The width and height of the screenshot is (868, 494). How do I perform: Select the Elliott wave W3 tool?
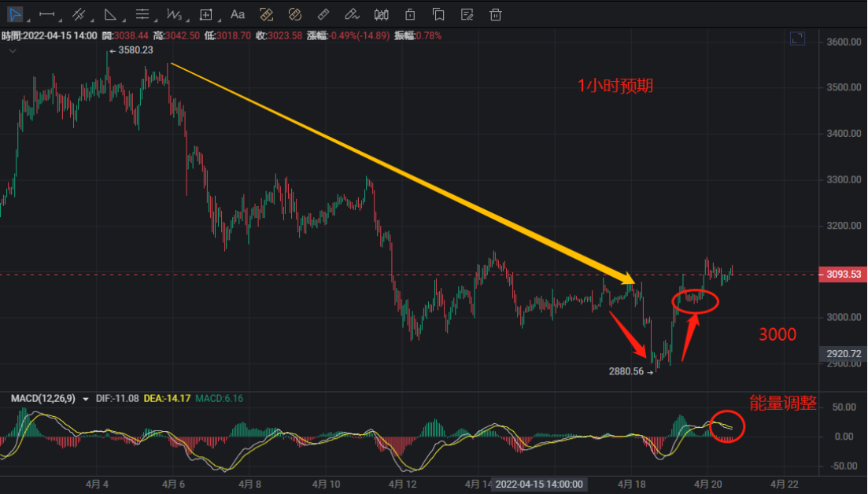[174, 14]
